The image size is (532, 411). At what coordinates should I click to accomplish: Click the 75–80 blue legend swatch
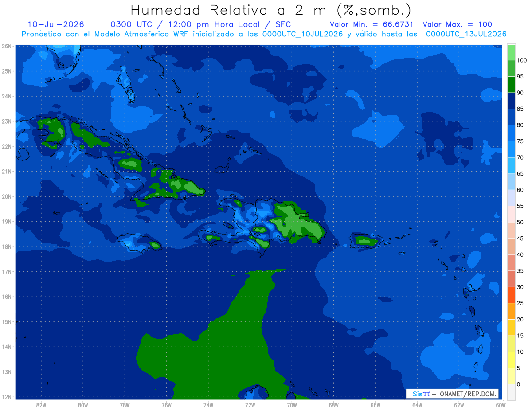point(511,133)
